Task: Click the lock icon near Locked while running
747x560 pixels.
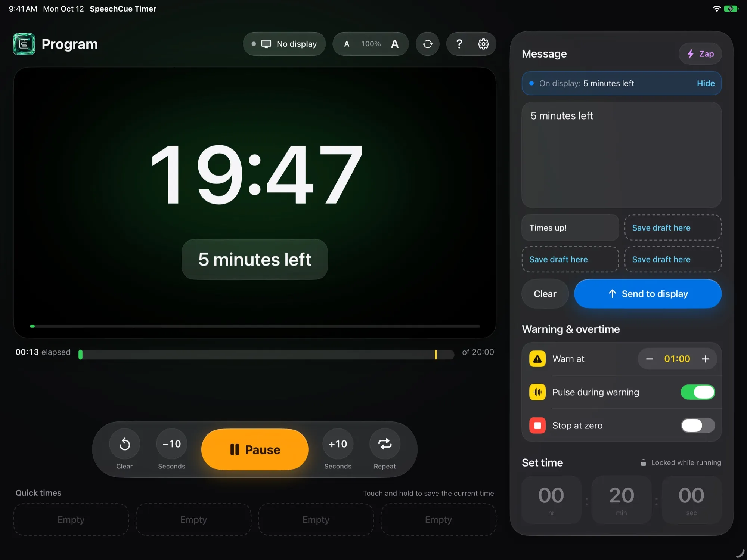Action: (644, 462)
